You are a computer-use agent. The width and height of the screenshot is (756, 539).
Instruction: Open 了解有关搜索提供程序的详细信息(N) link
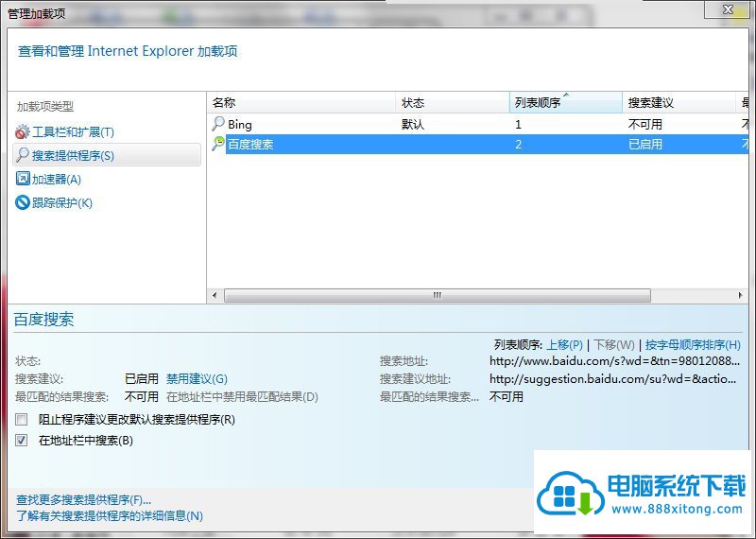click(x=110, y=516)
